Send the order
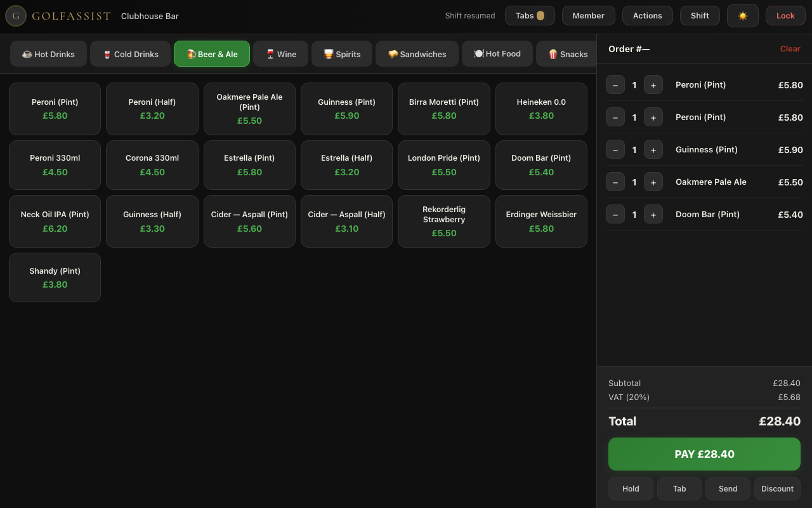This screenshot has width=812, height=508. 728,488
